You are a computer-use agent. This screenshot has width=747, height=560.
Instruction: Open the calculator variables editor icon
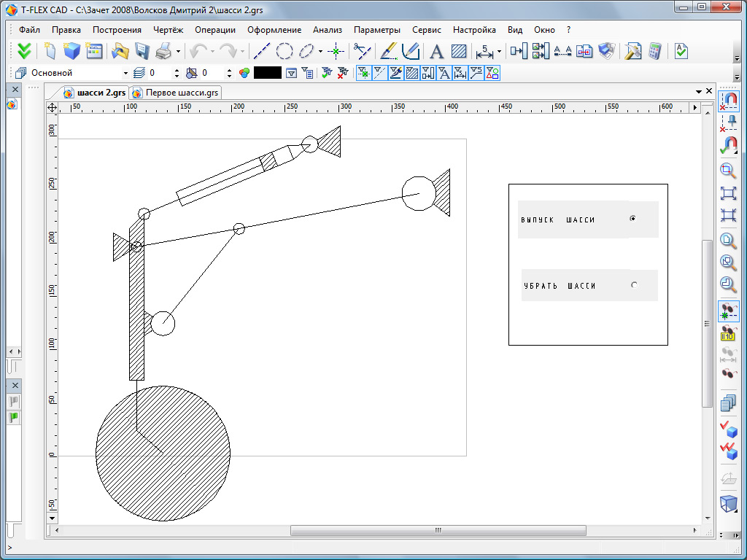pos(655,51)
